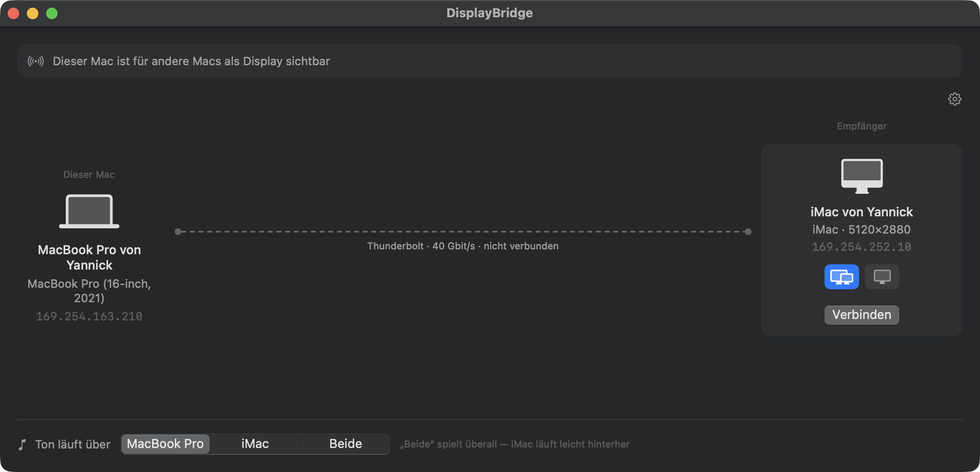Image resolution: width=980 pixels, height=472 pixels.
Task: Click the MacBook laptop icon
Action: pos(89,211)
